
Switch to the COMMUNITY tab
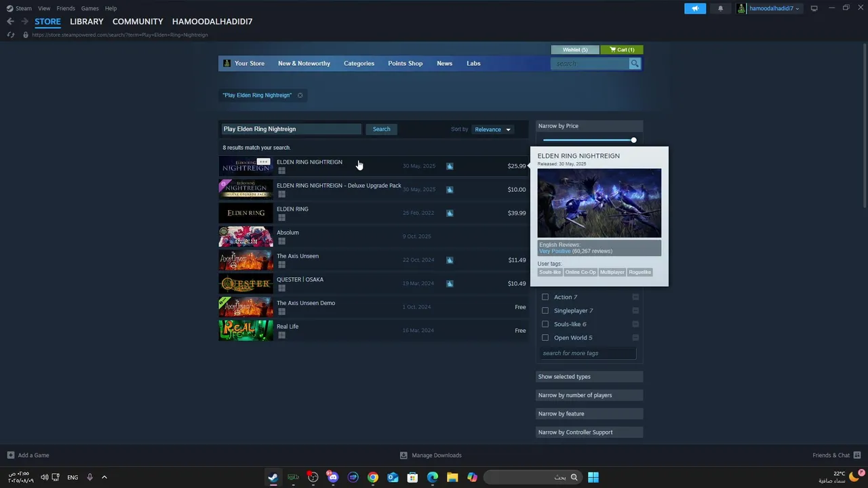point(138,22)
